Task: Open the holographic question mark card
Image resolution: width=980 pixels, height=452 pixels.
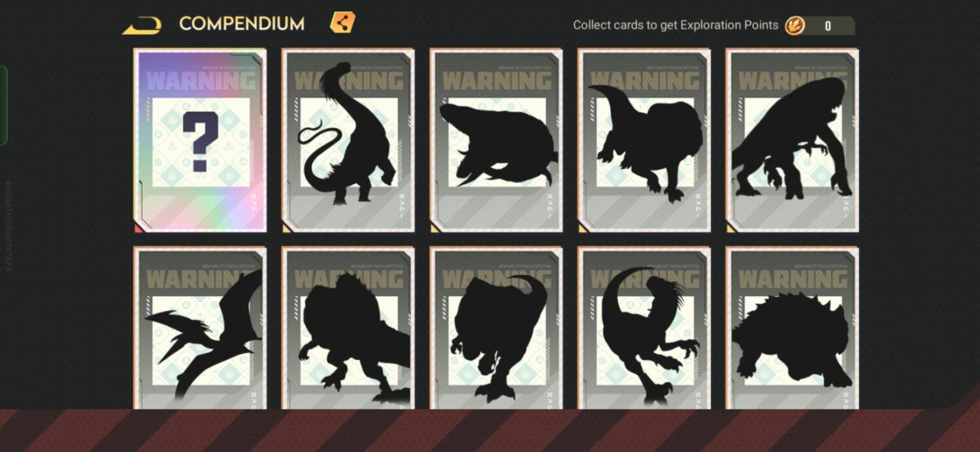Action: click(x=200, y=140)
